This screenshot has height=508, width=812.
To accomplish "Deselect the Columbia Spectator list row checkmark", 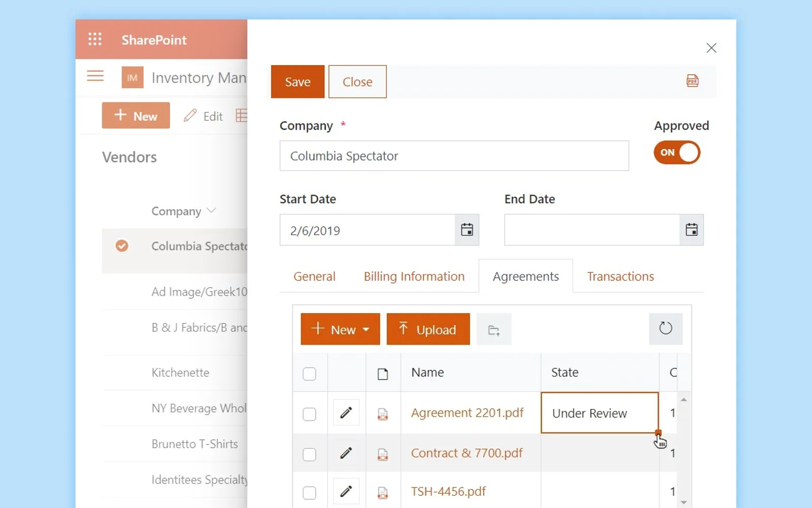I will (122, 246).
